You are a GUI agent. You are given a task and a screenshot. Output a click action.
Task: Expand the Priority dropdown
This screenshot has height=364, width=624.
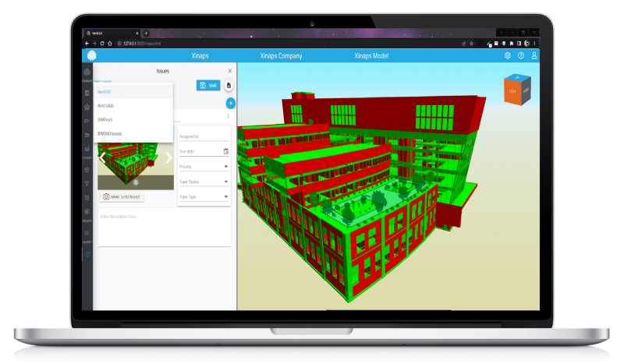pyautogui.click(x=204, y=167)
